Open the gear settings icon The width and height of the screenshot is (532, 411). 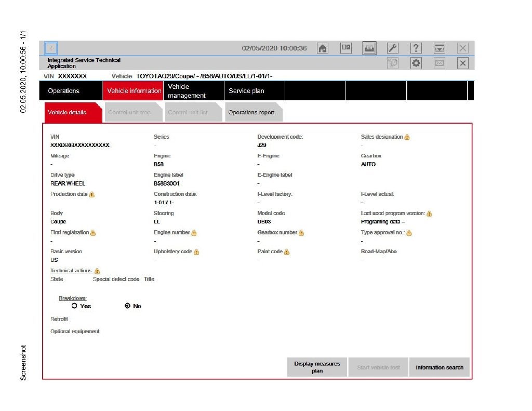(x=416, y=63)
